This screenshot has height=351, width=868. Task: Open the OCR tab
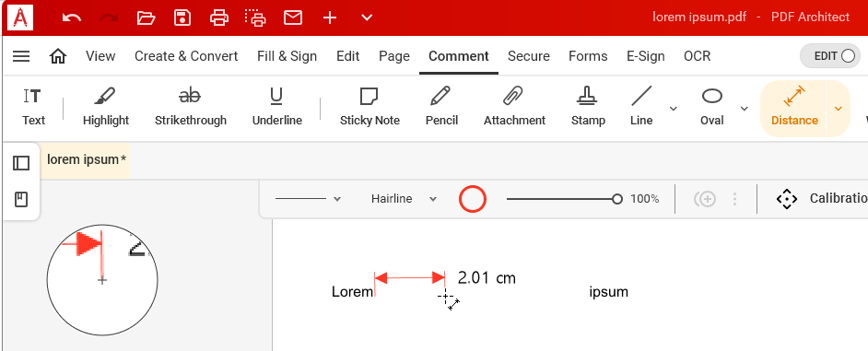tap(697, 56)
